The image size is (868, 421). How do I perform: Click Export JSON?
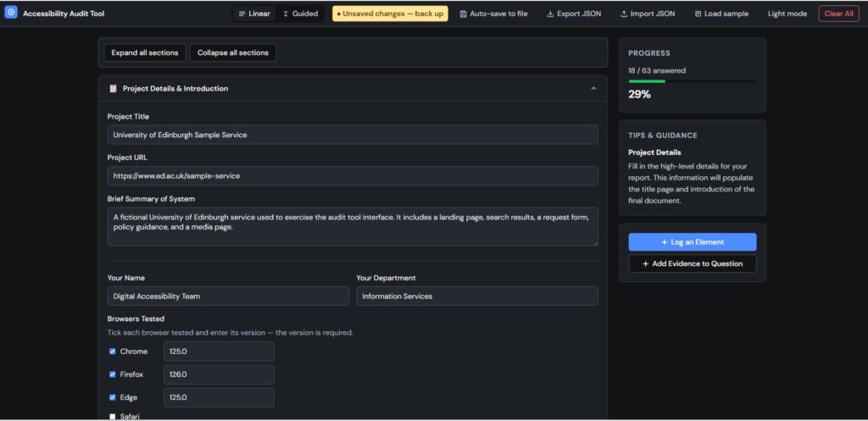click(574, 14)
